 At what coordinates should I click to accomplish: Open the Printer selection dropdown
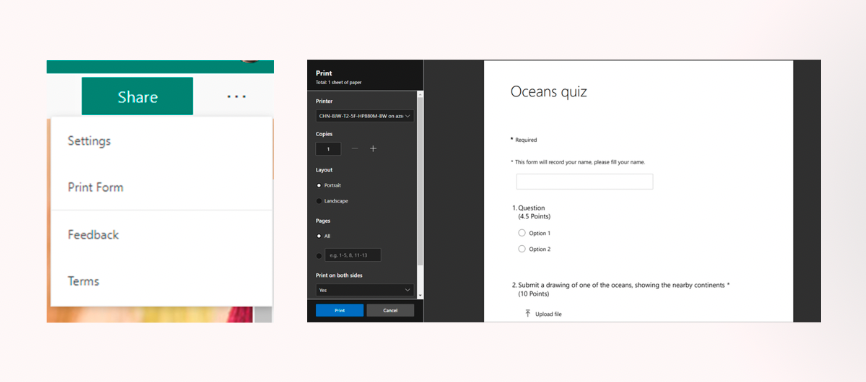pos(365,116)
